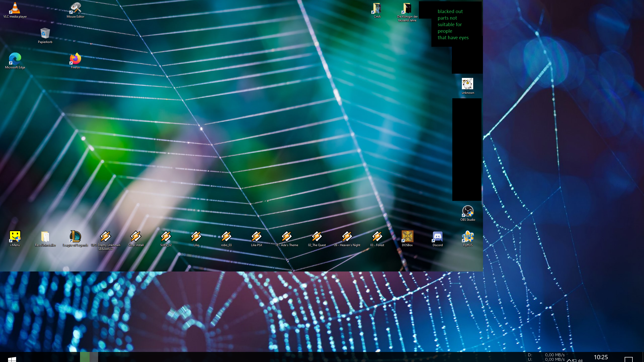The image size is (644, 362).
Task: Open the CmA folder shortcut
Action: [377, 9]
